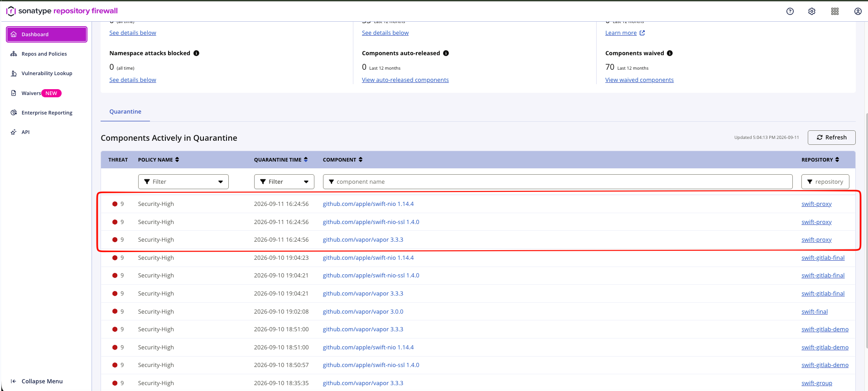Open View auto-released components link
This screenshot has width=868, height=391.
[x=405, y=80]
